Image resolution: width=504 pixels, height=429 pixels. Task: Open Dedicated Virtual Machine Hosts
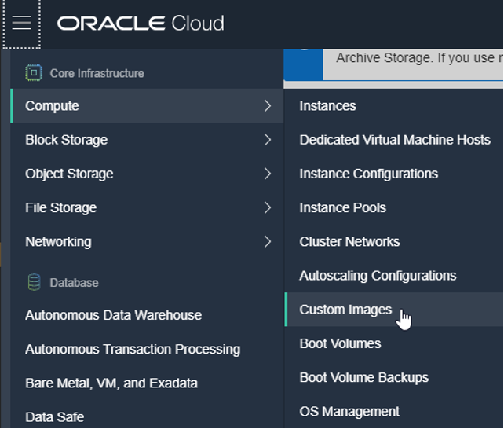[395, 140]
